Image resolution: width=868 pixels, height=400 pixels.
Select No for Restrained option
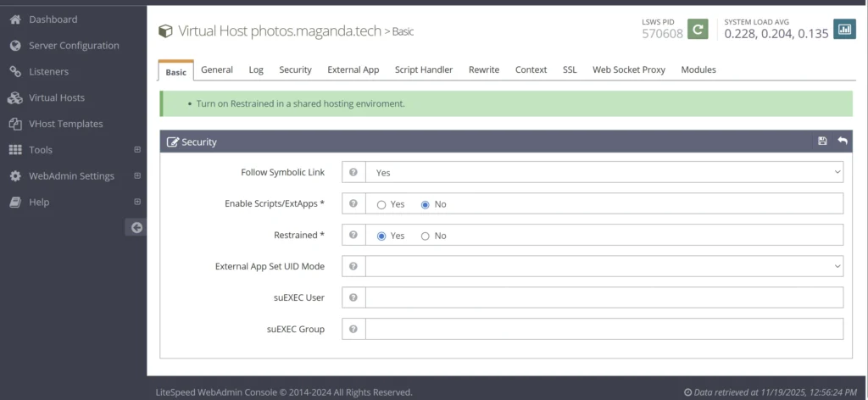pos(426,236)
